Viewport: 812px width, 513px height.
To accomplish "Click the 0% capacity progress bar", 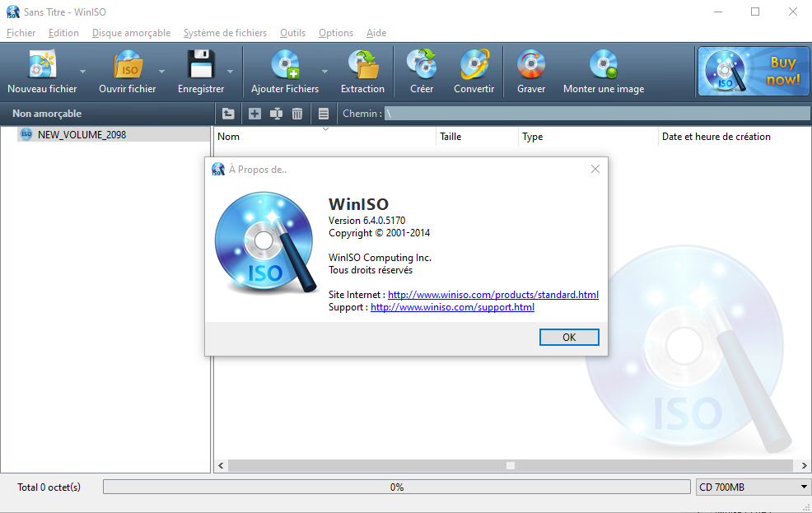I will click(x=397, y=487).
